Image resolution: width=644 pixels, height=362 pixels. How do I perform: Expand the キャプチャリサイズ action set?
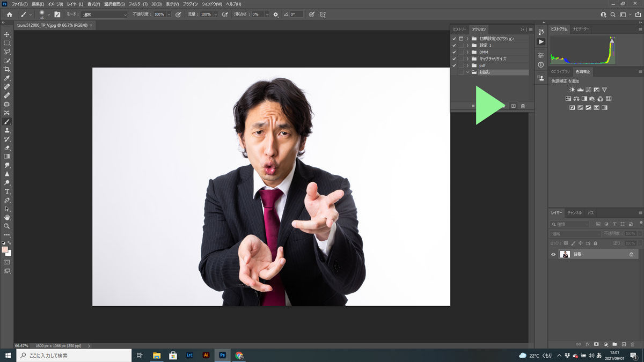click(x=467, y=58)
